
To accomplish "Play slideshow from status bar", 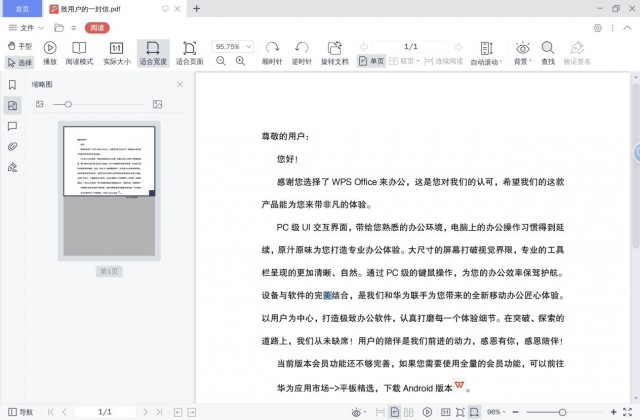I will (427, 412).
